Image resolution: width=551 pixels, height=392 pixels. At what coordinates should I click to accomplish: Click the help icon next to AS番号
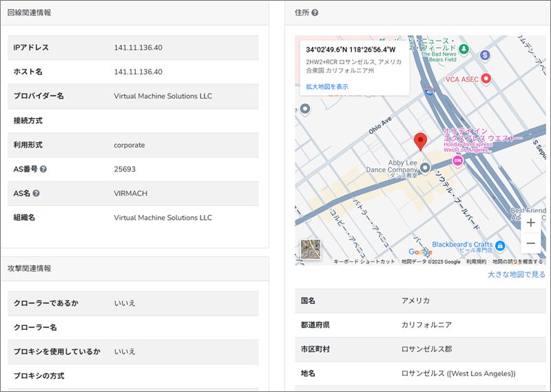pyautogui.click(x=43, y=169)
